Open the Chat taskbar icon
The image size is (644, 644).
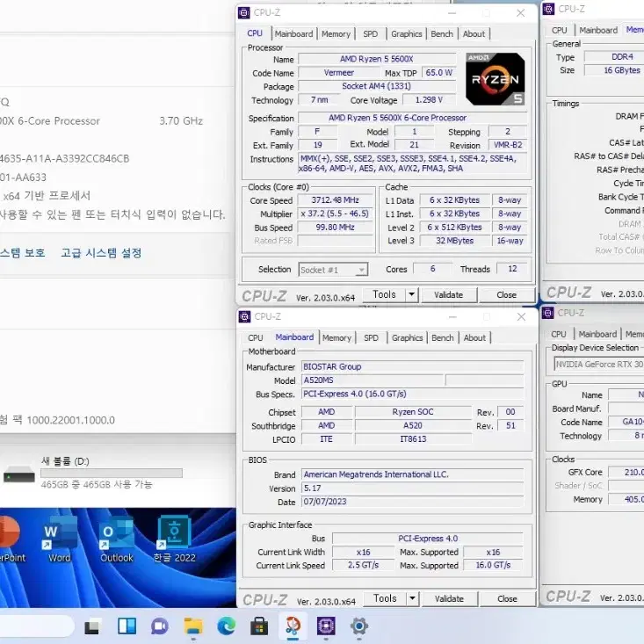tap(159, 626)
